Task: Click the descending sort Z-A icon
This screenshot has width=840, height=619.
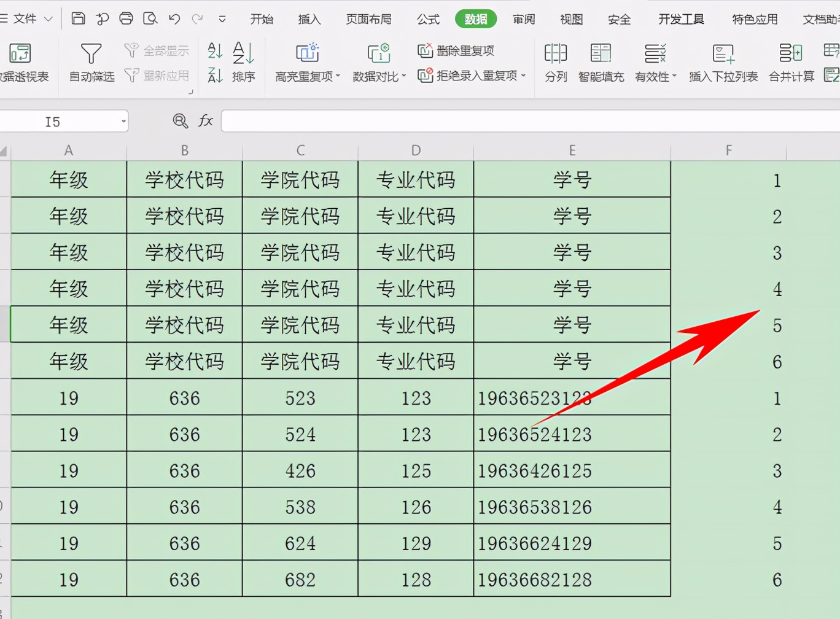Action: click(215, 76)
